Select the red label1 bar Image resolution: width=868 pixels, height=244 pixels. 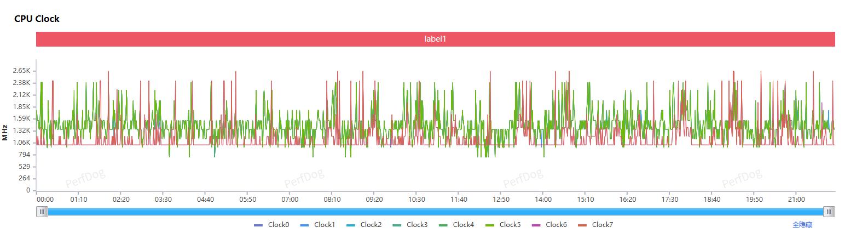click(436, 39)
